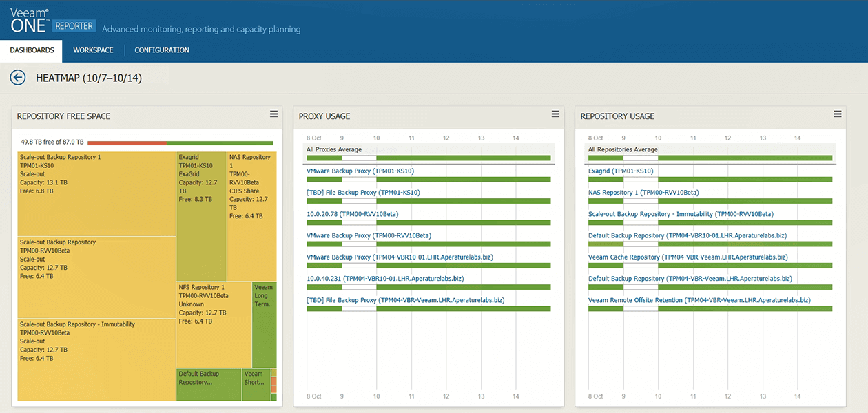The width and height of the screenshot is (868, 413).
Task: Select Veeam Short treemap tile
Action: click(x=256, y=385)
